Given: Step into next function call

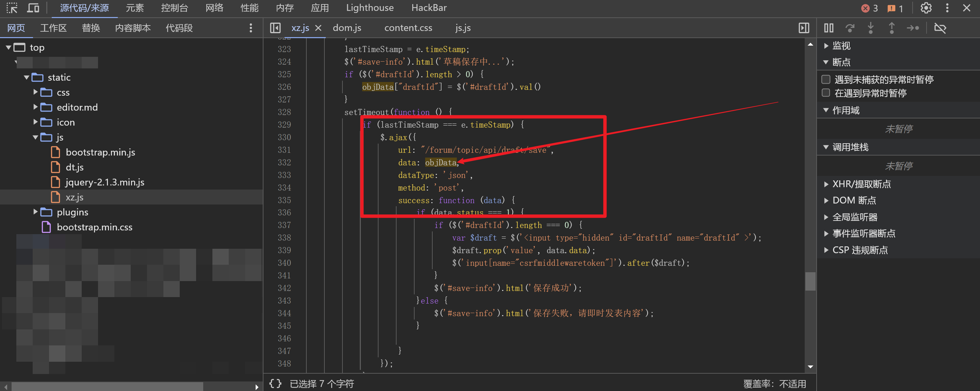Looking at the screenshot, I should pyautogui.click(x=871, y=28).
